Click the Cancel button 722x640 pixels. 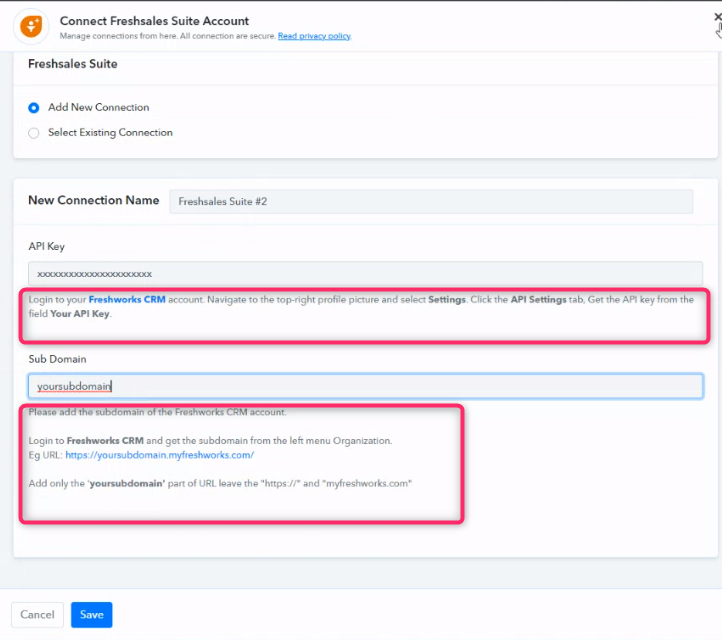pyautogui.click(x=37, y=615)
